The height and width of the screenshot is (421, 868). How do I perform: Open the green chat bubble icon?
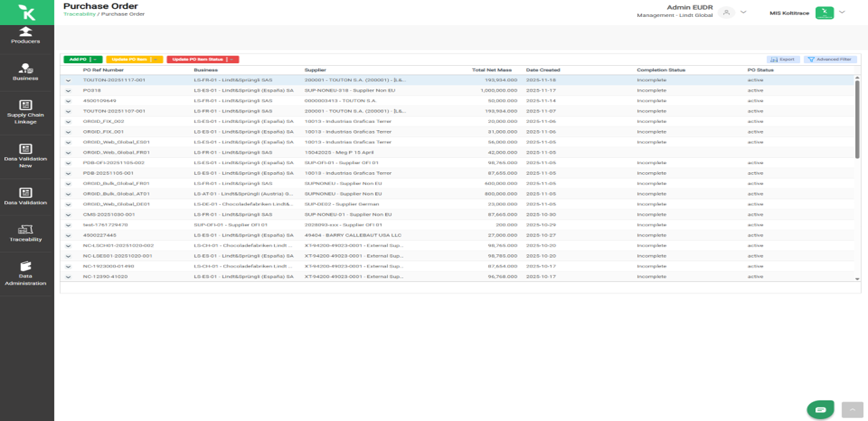point(821,409)
